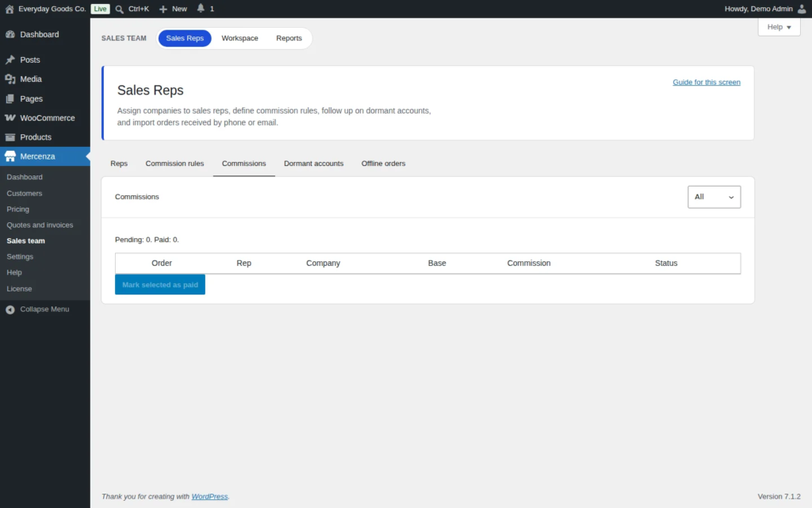Click the Mercenza storefront icon

click(x=10, y=156)
